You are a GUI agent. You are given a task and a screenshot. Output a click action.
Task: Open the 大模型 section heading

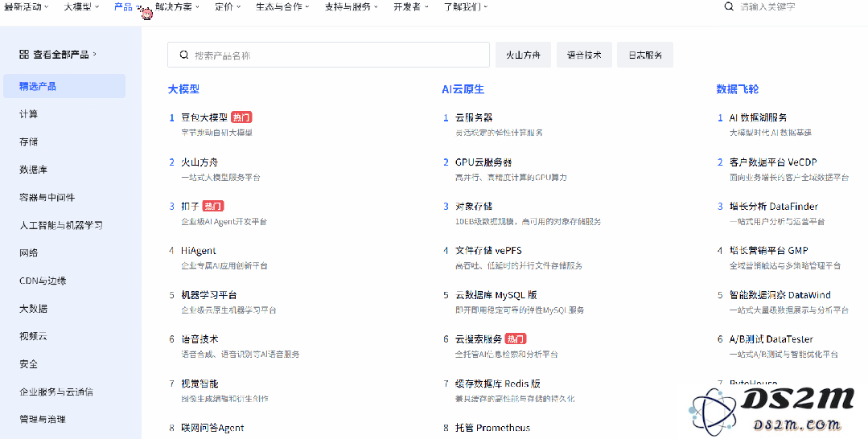point(183,89)
